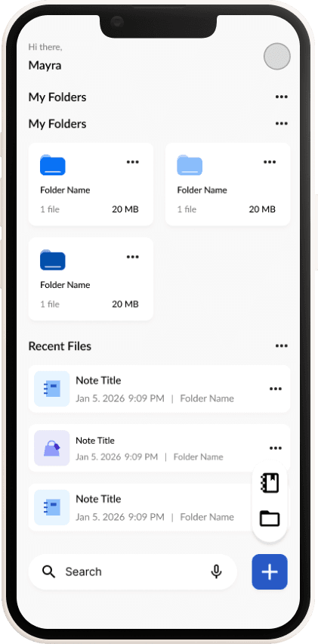Open options for the lower My Folders heading
This screenshot has height=644, width=318.
[x=282, y=124]
